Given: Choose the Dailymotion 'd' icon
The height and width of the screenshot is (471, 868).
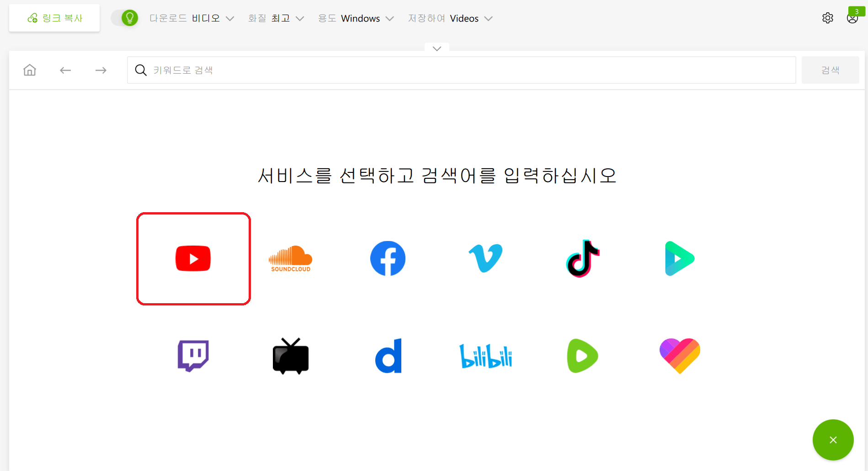Looking at the screenshot, I should [389, 356].
